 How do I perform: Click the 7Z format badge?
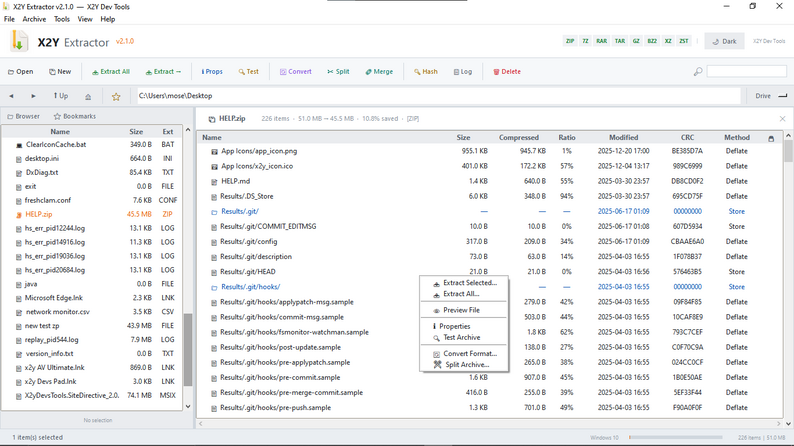[585, 41]
